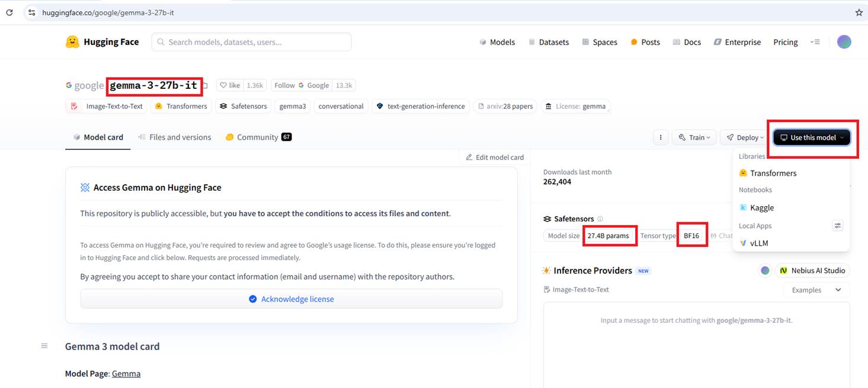Image resolution: width=868 pixels, height=388 pixels.
Task: Click the chat message input area
Action: point(696,345)
